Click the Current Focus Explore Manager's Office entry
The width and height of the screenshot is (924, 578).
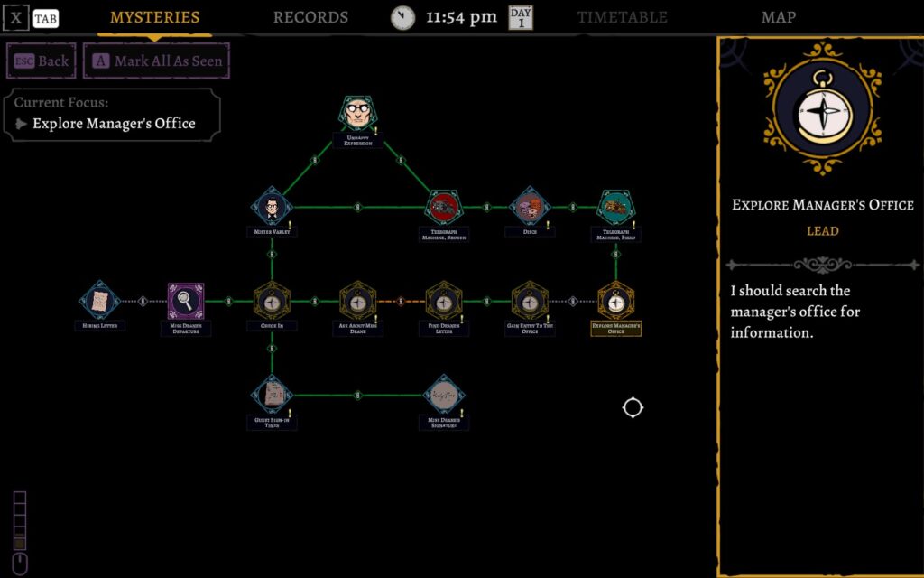click(x=113, y=124)
